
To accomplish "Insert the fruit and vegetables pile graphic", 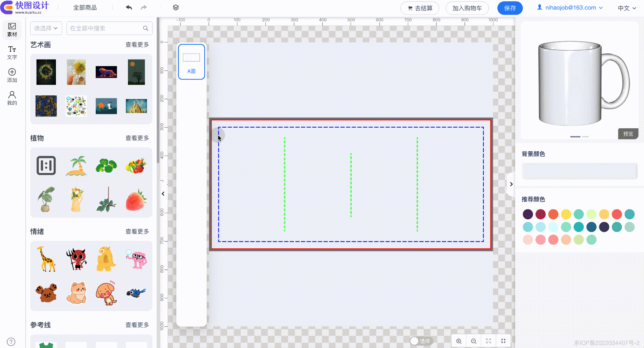I will point(136,166).
